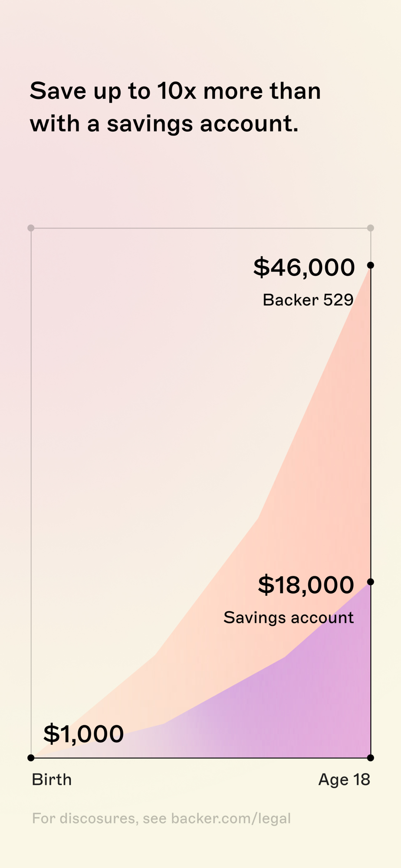This screenshot has height=868, width=401.
Task: Select the Backer 529 label
Action: coord(308,300)
